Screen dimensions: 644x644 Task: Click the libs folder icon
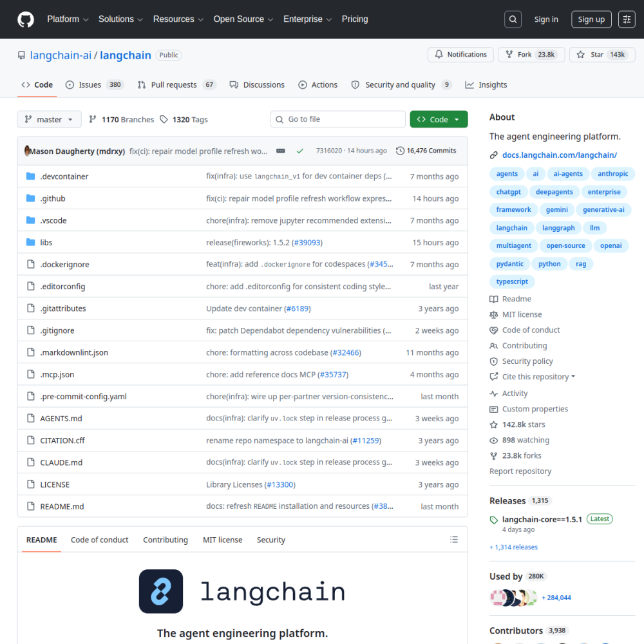[x=30, y=242]
